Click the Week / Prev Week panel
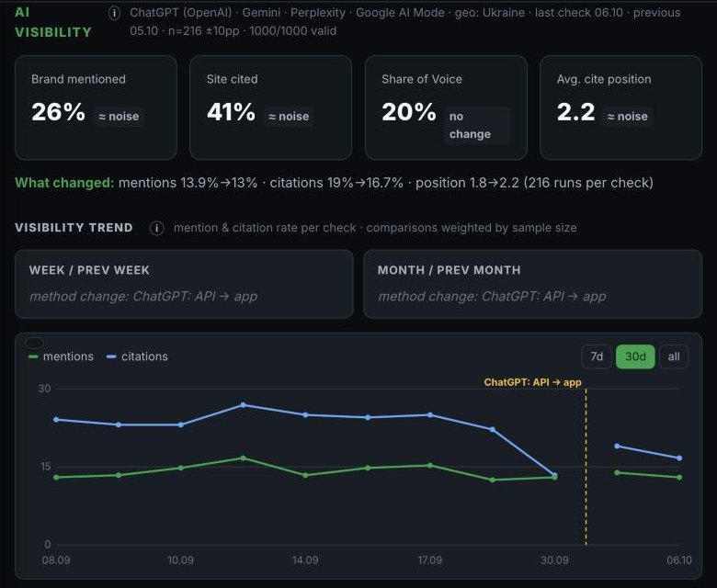 coord(184,284)
